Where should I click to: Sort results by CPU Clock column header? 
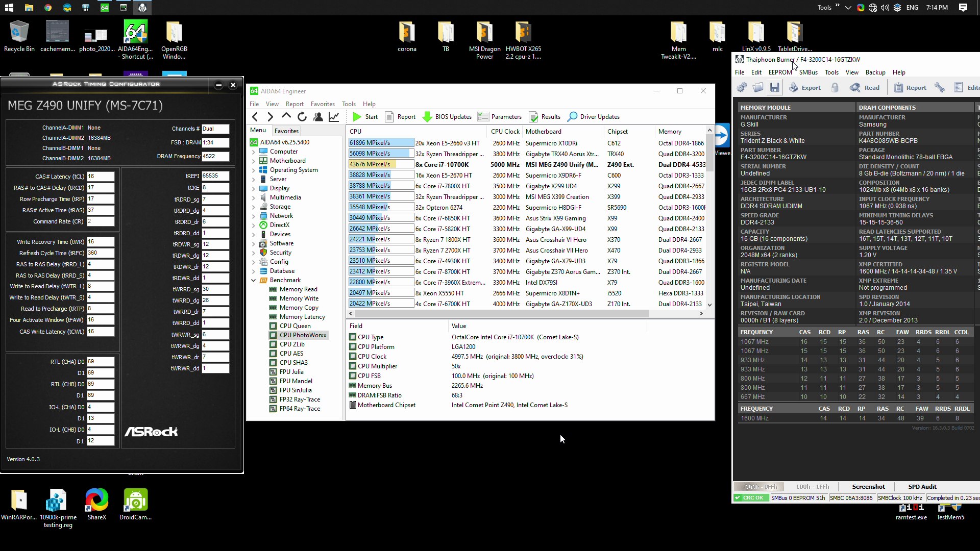click(505, 132)
